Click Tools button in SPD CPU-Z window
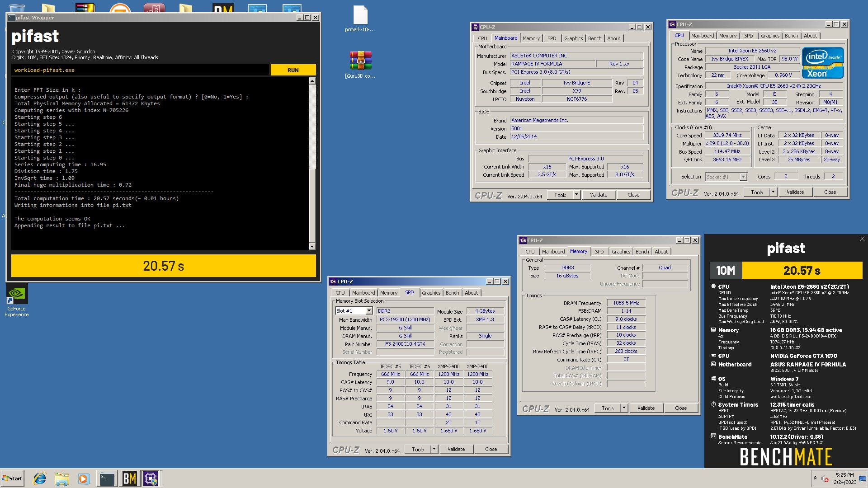Image resolution: width=868 pixels, height=488 pixels. click(418, 449)
